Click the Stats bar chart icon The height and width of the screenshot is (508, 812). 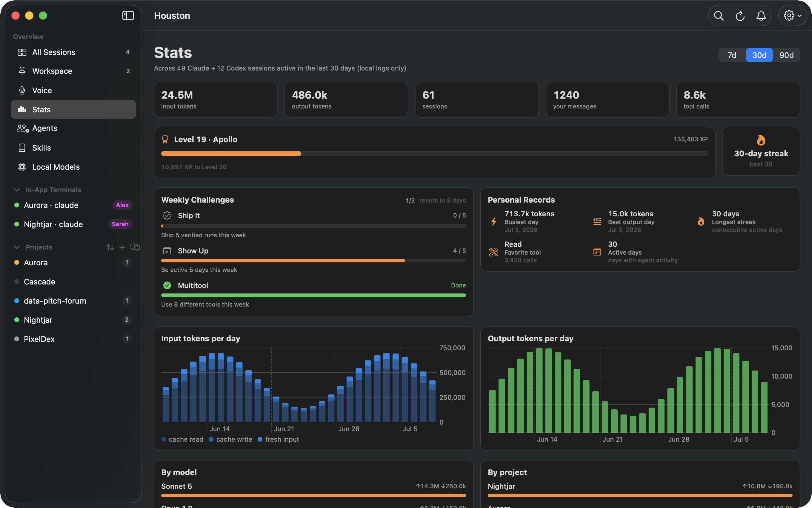(22, 110)
